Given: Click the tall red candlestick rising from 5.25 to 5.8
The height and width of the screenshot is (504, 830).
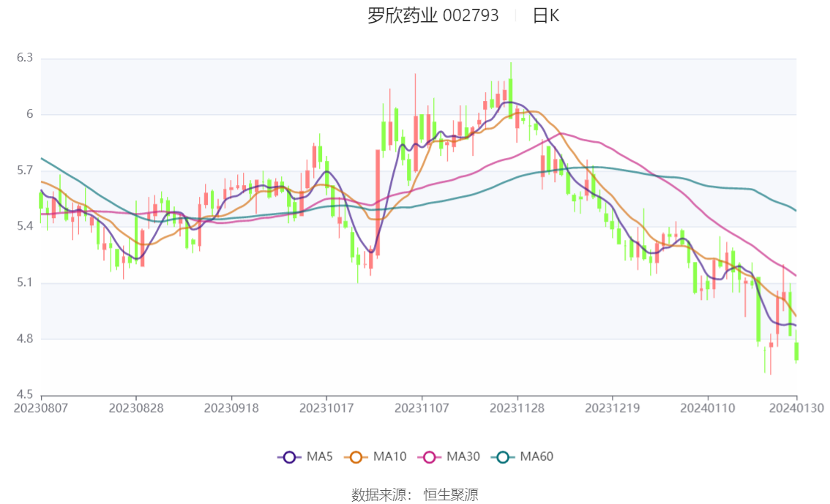Looking at the screenshot, I should 378,203.
